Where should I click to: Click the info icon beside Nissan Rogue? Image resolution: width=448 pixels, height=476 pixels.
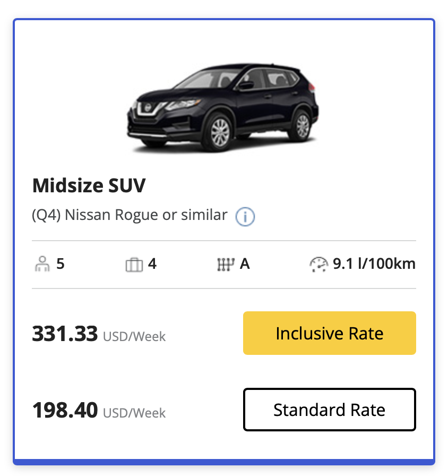(245, 216)
